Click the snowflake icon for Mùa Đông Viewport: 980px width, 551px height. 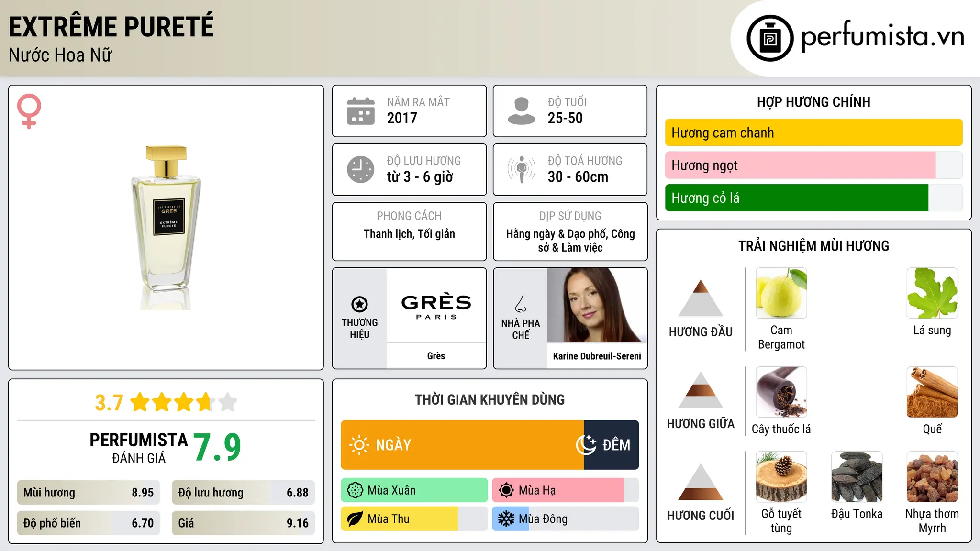tap(506, 519)
